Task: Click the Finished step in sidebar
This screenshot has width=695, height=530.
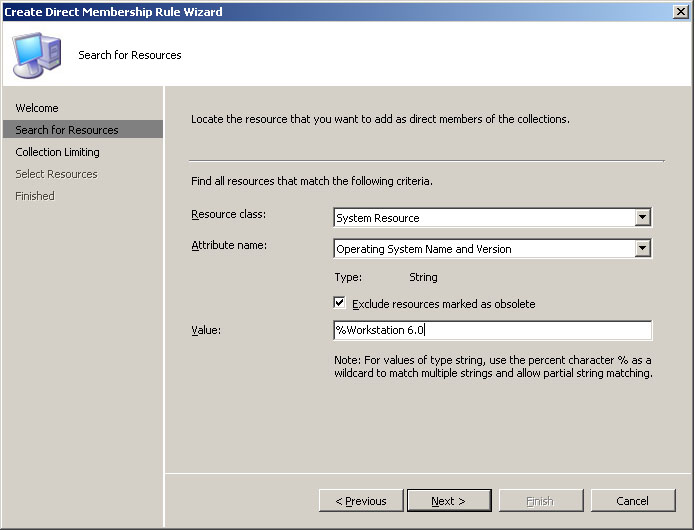Action: [35, 196]
